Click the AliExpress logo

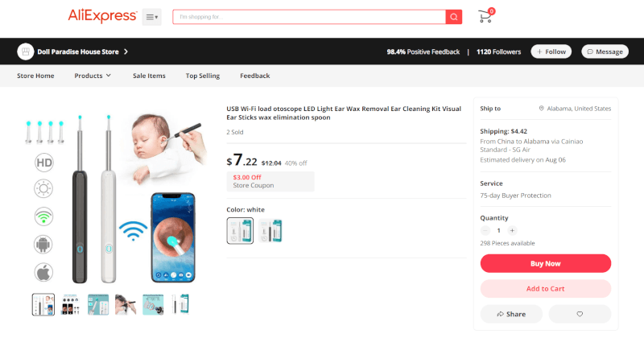pos(102,16)
